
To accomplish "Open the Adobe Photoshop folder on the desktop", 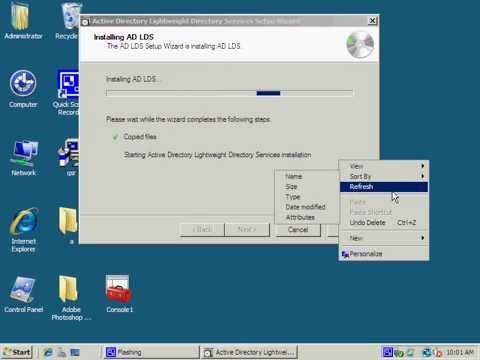I will [x=71, y=298].
